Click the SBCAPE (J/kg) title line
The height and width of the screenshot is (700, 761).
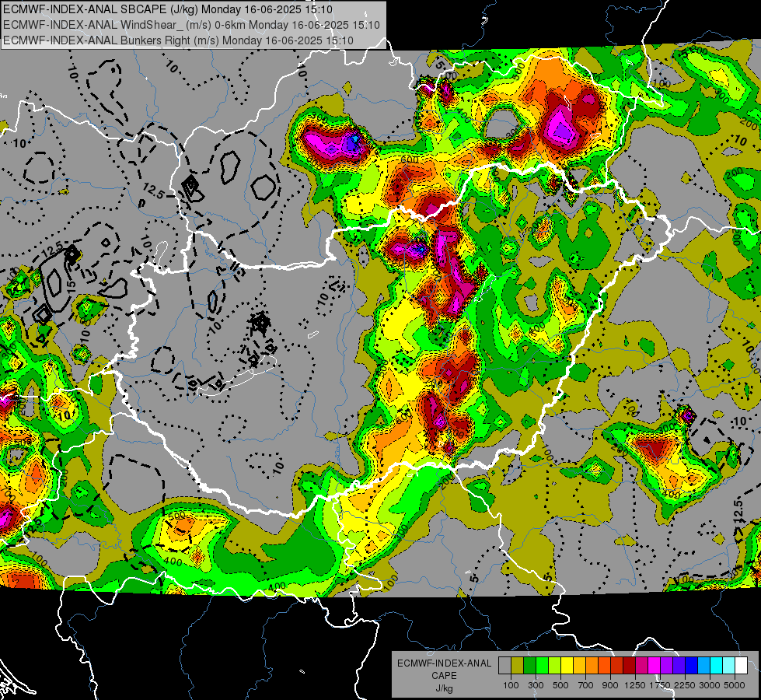point(168,9)
